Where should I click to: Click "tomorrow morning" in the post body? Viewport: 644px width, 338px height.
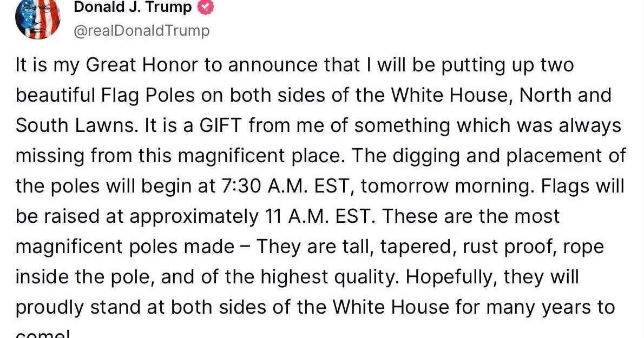click(445, 186)
